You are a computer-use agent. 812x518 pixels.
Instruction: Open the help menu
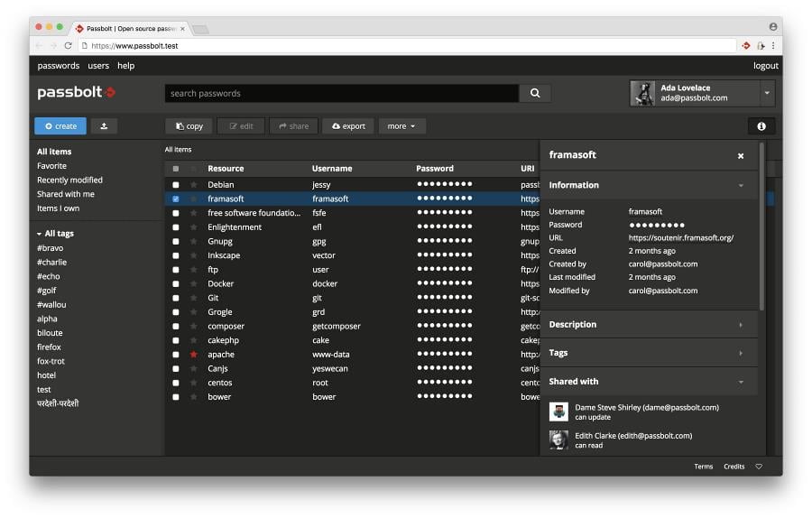(125, 66)
